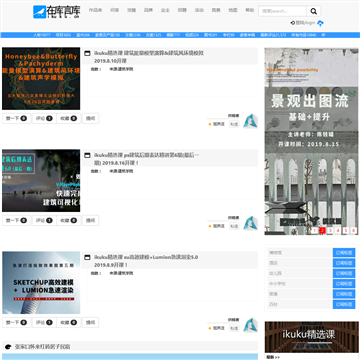This screenshot has height=360, width=360.
Task: Switch carousel to slide 6
Action: [354, 230]
